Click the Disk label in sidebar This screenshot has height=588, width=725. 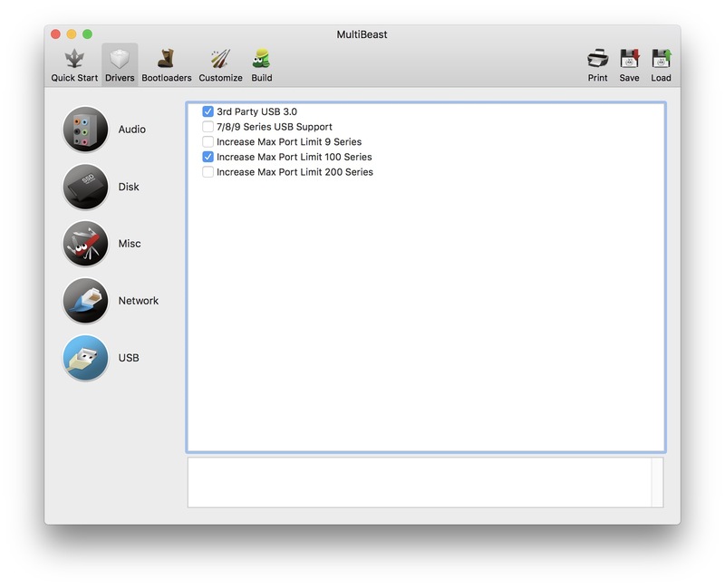129,187
